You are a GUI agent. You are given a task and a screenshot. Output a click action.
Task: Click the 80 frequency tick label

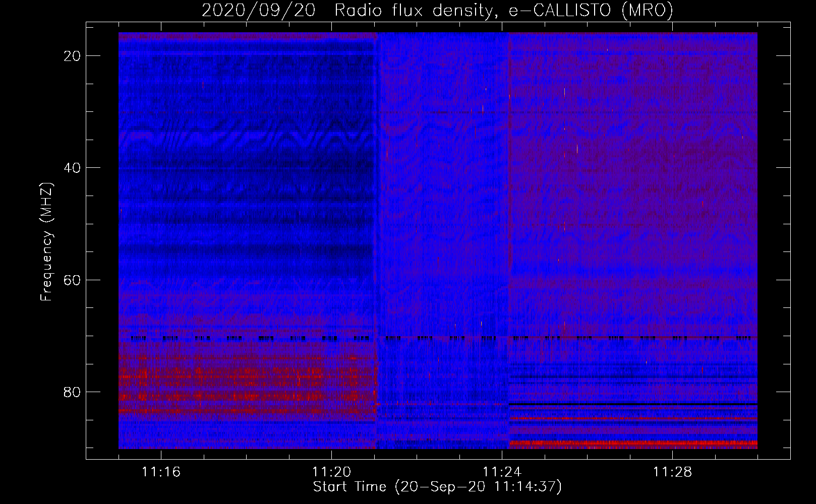(72, 392)
